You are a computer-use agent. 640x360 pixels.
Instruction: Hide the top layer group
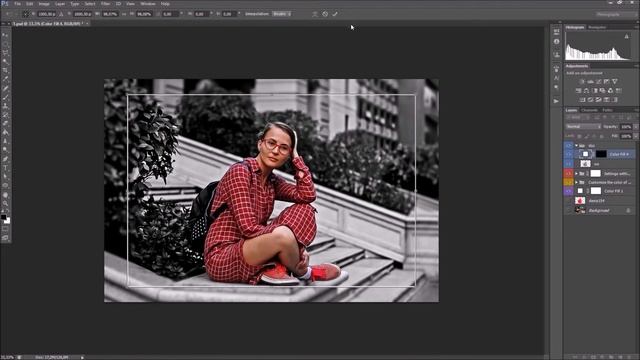click(569, 145)
